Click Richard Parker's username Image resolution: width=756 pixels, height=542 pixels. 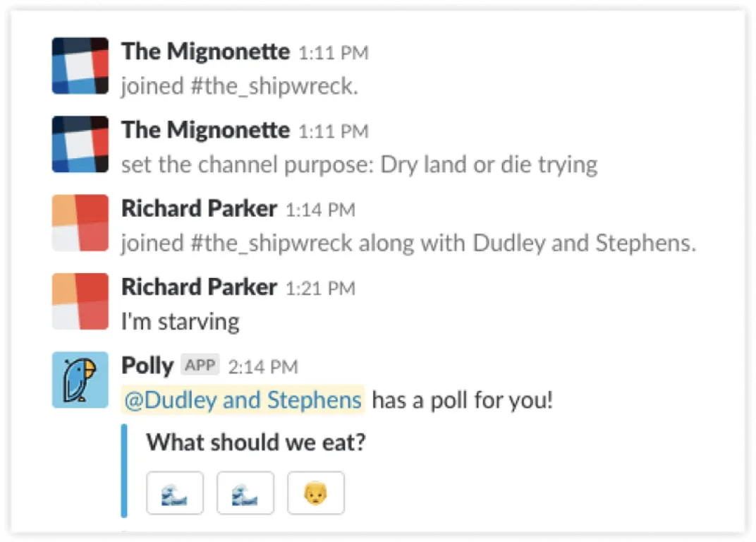click(x=198, y=208)
